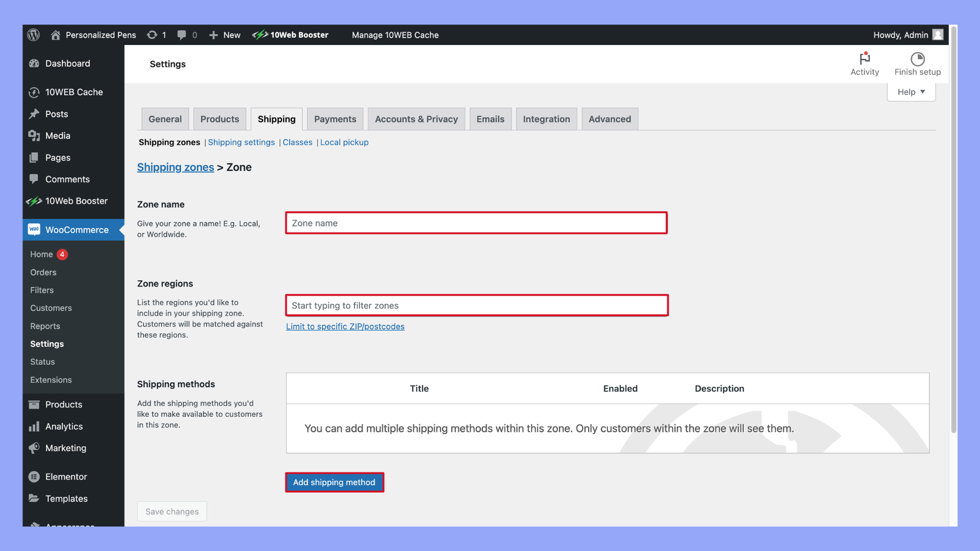Expand the Help dropdown
The height and width of the screenshot is (551, 980).
(x=911, y=92)
